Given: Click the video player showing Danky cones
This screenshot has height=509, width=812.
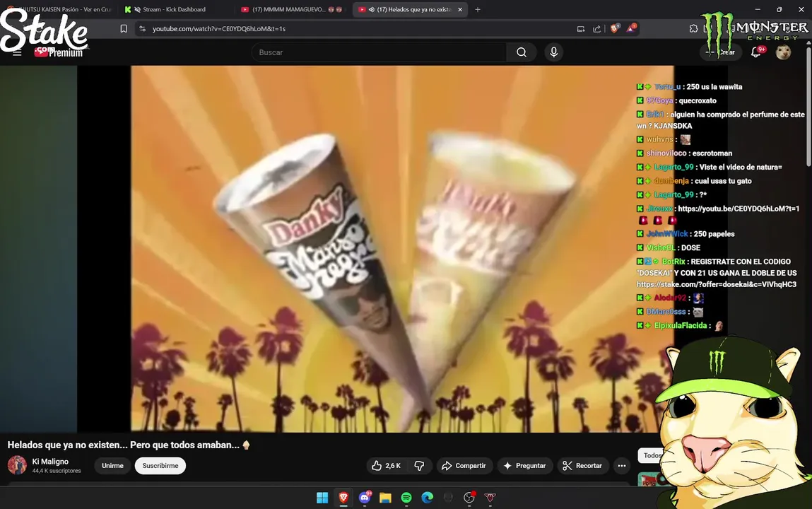Looking at the screenshot, I should pos(402,249).
